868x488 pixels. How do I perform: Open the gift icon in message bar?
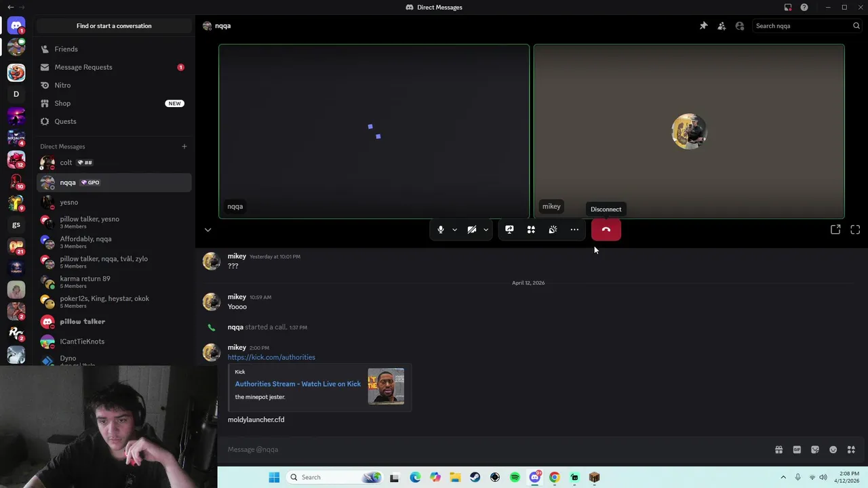(x=778, y=449)
